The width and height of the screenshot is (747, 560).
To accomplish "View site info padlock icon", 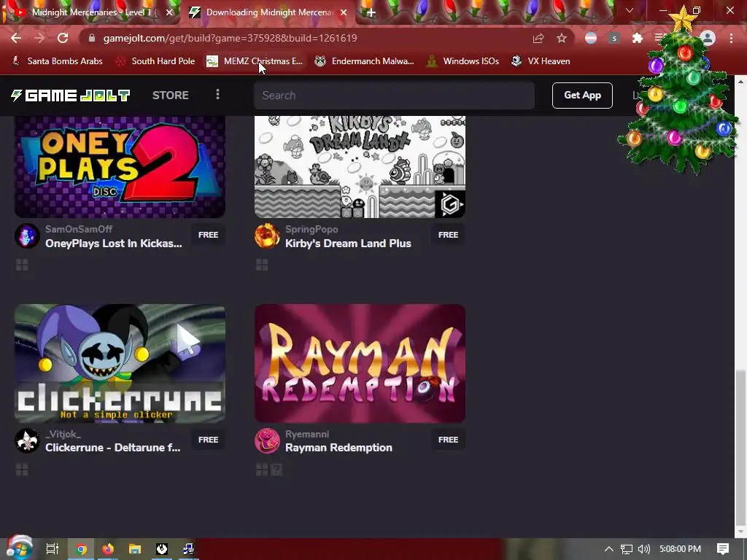I will coord(92,38).
